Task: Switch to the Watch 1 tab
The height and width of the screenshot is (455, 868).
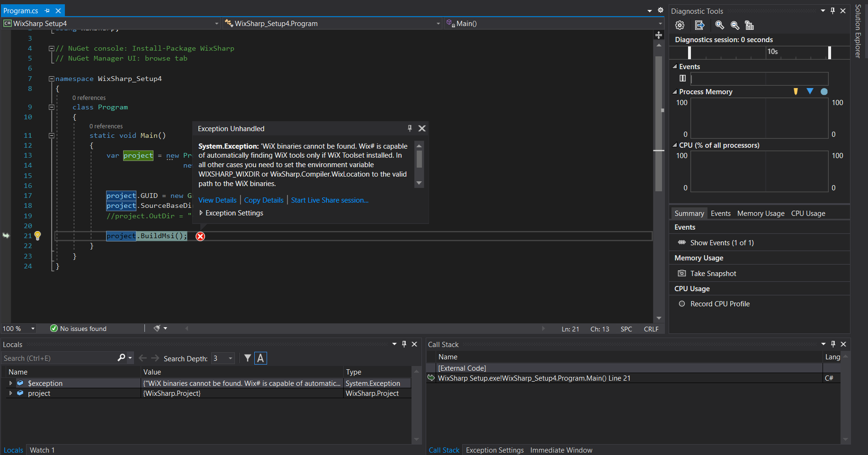Action: 42,450
